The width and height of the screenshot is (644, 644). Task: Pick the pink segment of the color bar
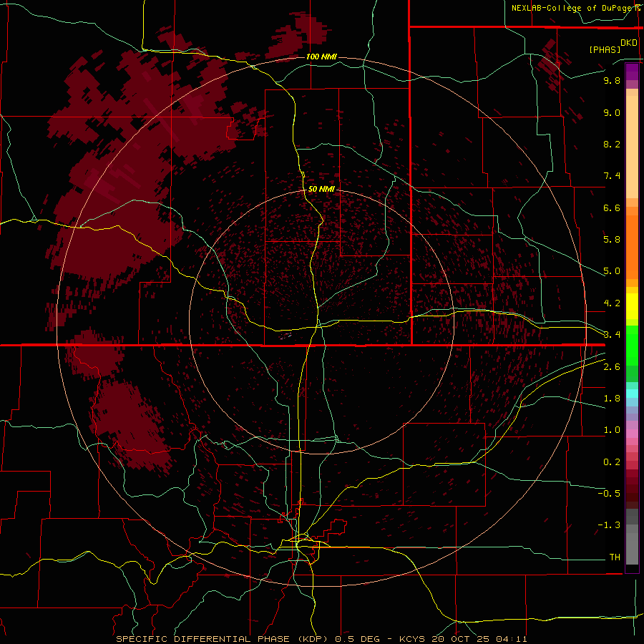coord(632,434)
